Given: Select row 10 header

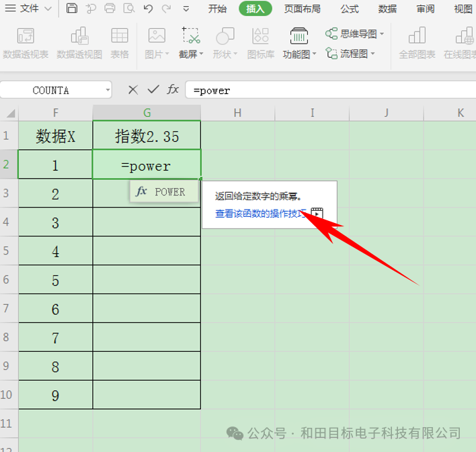Looking at the screenshot, I should coord(9,395).
